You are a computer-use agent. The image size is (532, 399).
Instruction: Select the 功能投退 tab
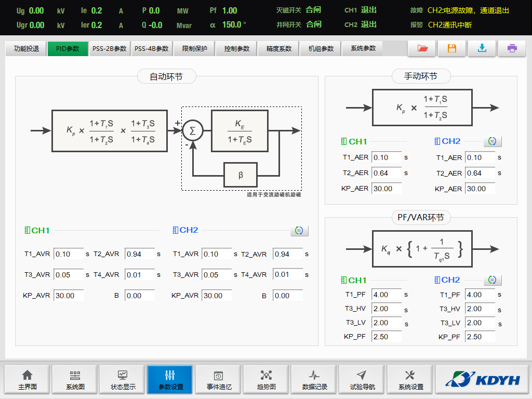point(26,49)
